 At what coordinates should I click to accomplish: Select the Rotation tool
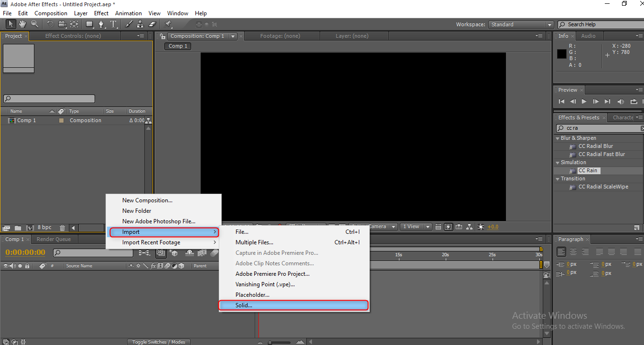(50, 24)
